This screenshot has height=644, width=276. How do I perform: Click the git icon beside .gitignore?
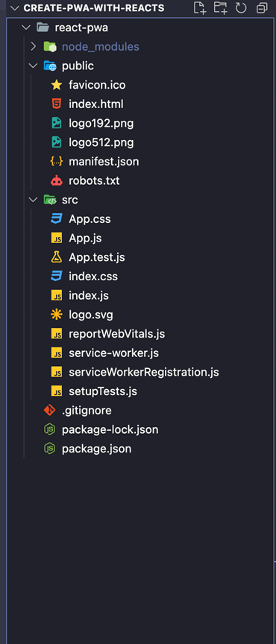50,411
